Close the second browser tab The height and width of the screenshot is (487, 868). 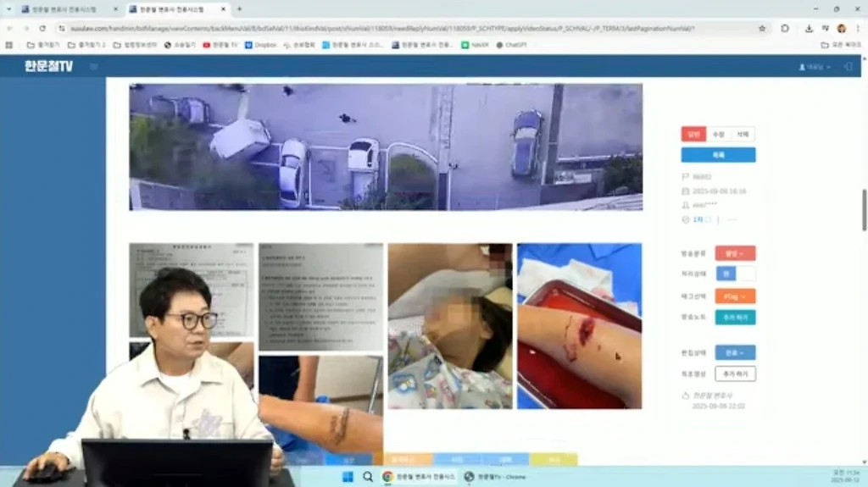pyautogui.click(x=223, y=9)
